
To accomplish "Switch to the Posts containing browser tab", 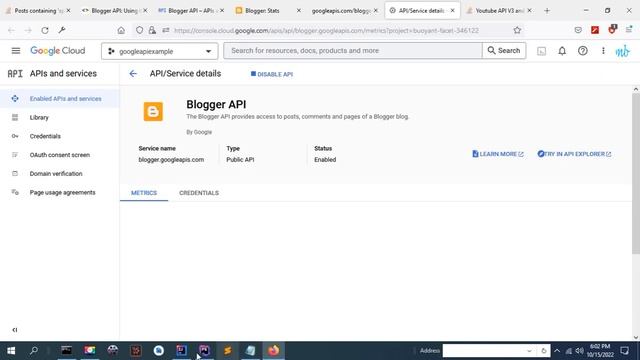I will click(35, 11).
